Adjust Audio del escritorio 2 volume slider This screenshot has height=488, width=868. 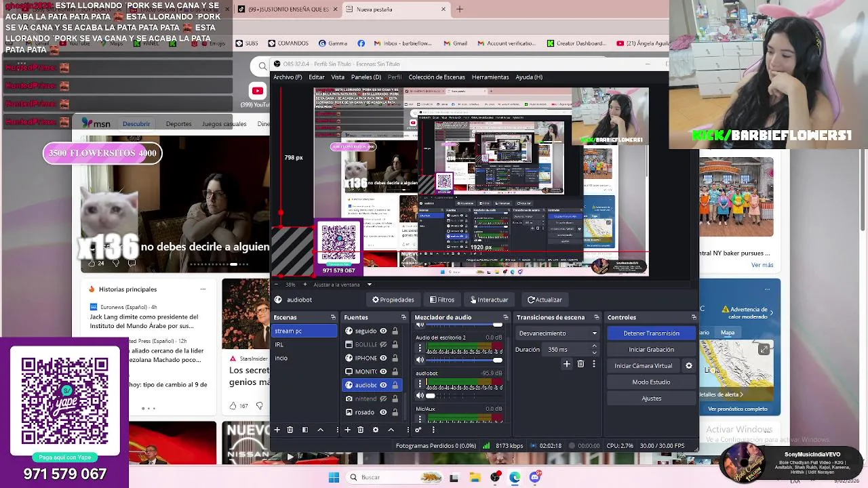point(464,360)
